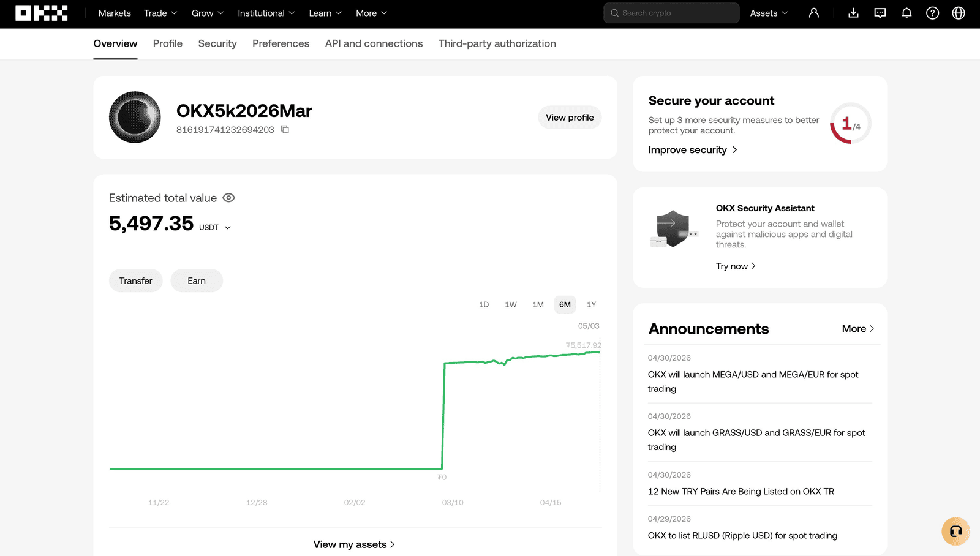This screenshot has width=980, height=556.
Task: Expand the More menu in navbar
Action: point(371,13)
